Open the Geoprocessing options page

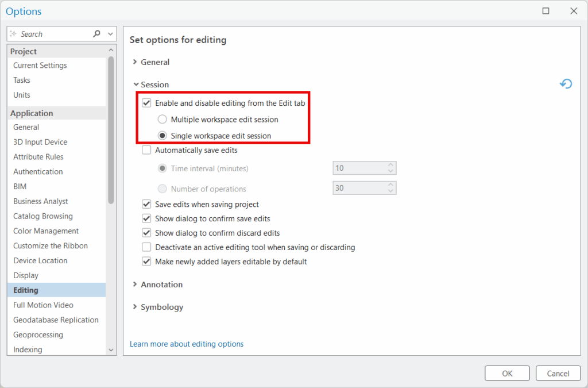(38, 335)
